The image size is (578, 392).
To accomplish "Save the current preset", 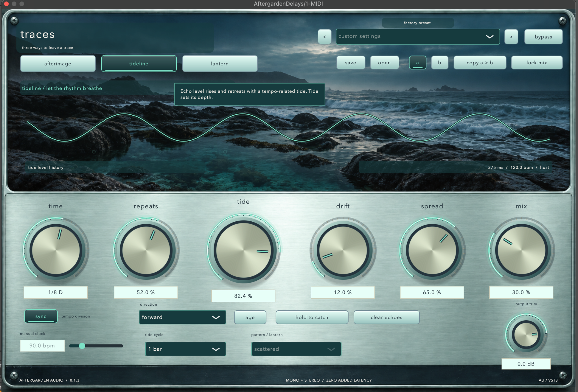I will pyautogui.click(x=351, y=63).
